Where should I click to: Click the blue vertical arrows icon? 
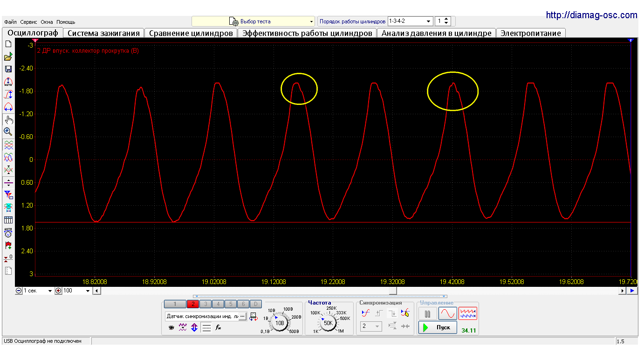tap(194, 328)
